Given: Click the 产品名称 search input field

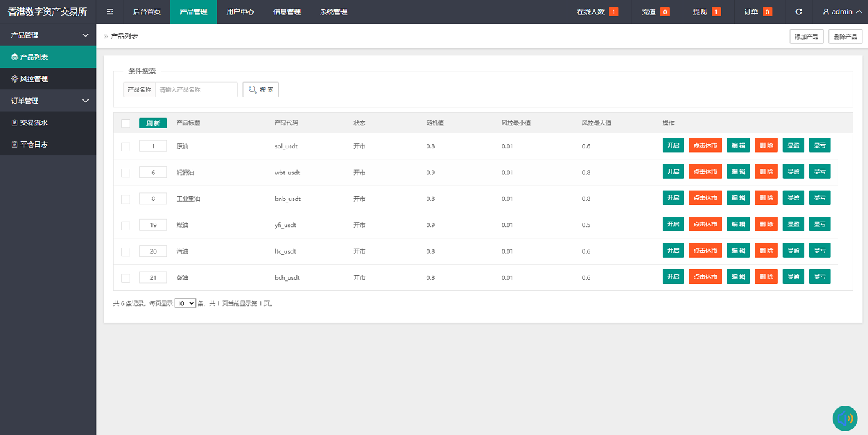Looking at the screenshot, I should point(196,90).
